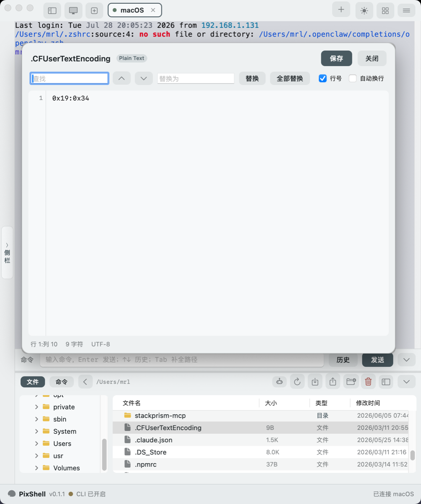
Task: Focus the command input field
Action: 182,360
